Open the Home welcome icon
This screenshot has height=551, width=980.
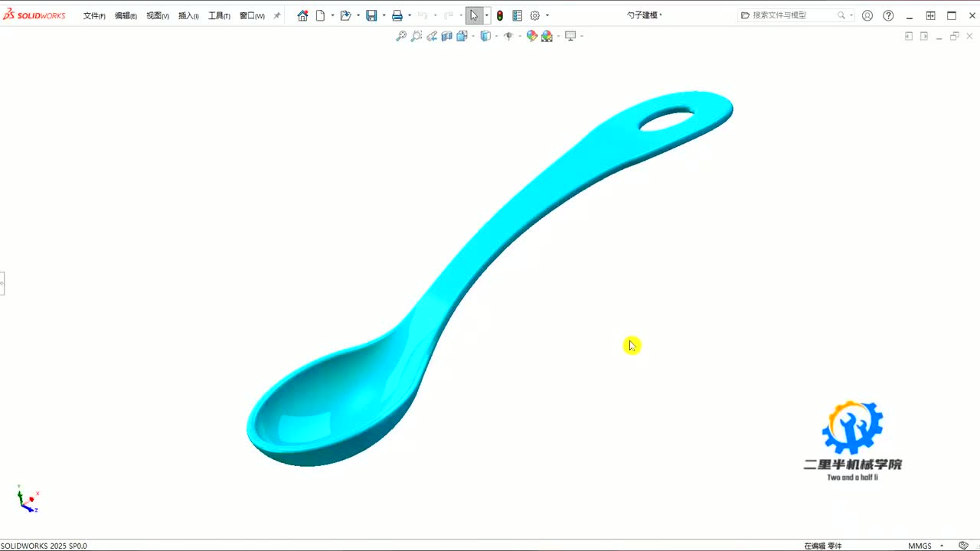pyautogui.click(x=302, y=15)
